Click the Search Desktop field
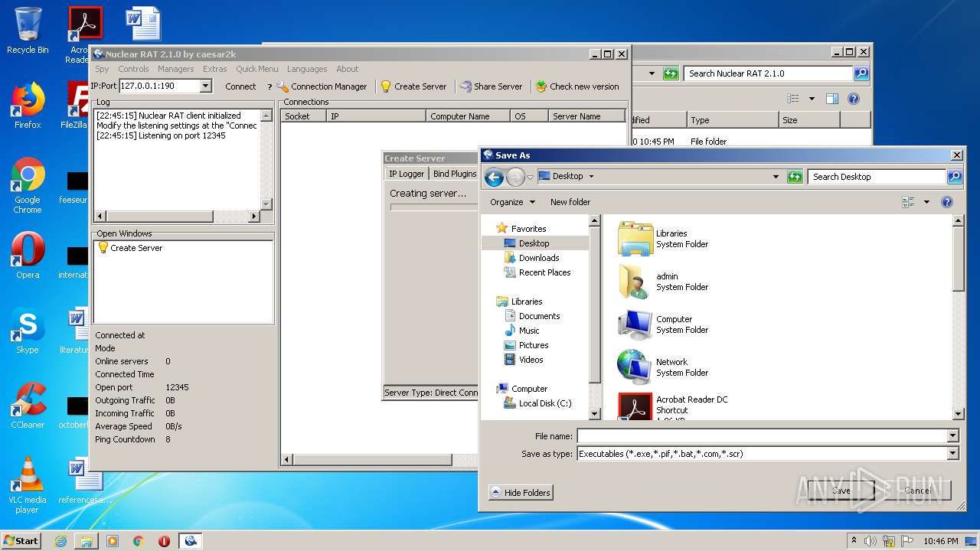This screenshot has width=980, height=551. 877,177
